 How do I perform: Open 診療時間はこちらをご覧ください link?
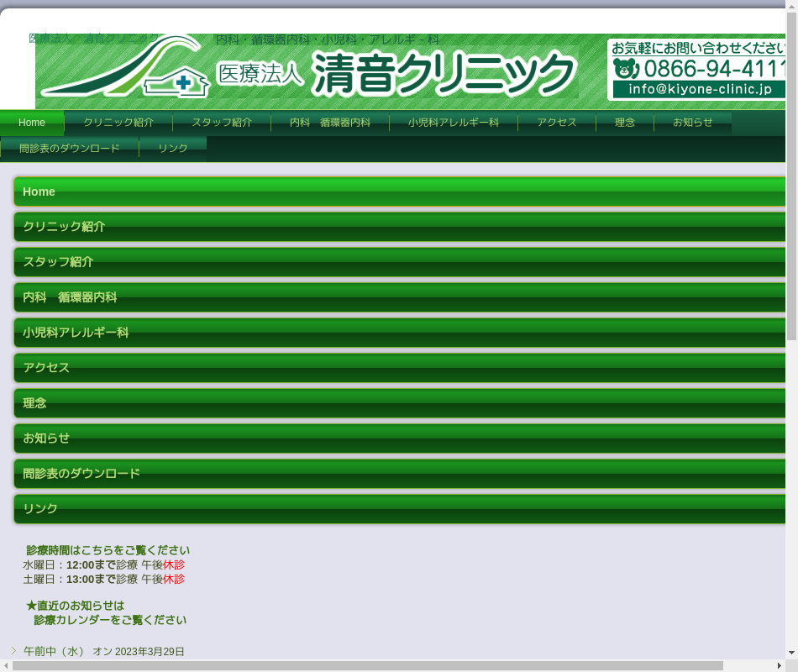[108, 550]
